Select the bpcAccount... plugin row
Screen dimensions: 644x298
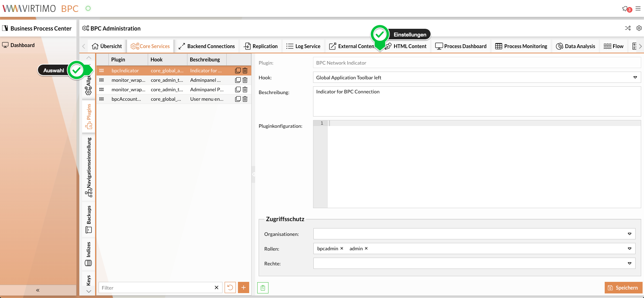(x=174, y=99)
